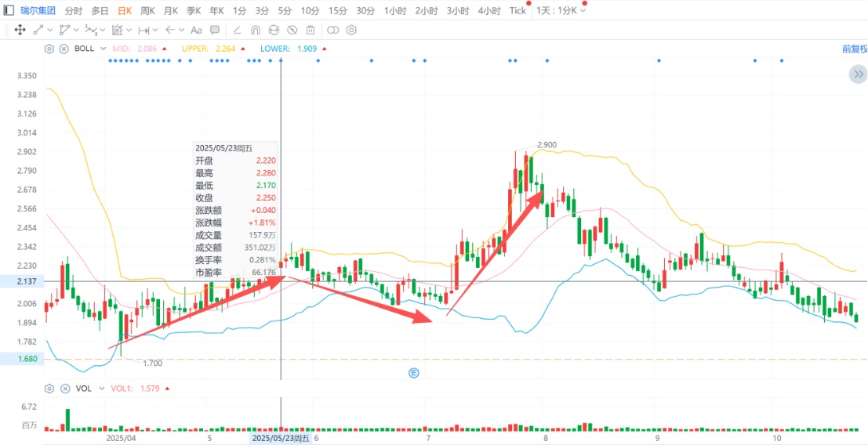Click the circled E event marker
Image resolution: width=868 pixels, height=445 pixels.
pyautogui.click(x=413, y=373)
